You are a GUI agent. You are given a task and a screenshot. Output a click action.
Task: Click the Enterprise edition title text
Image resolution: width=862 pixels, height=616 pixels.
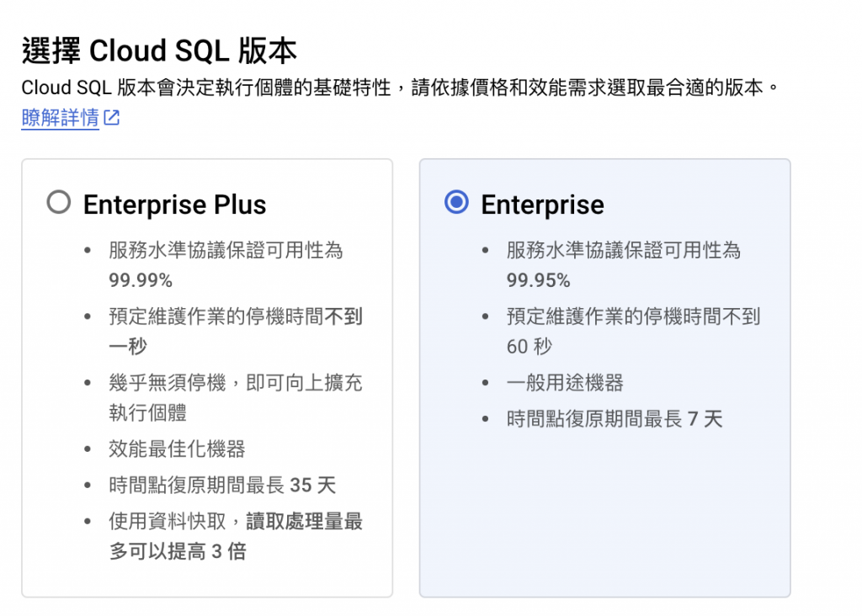click(x=542, y=204)
